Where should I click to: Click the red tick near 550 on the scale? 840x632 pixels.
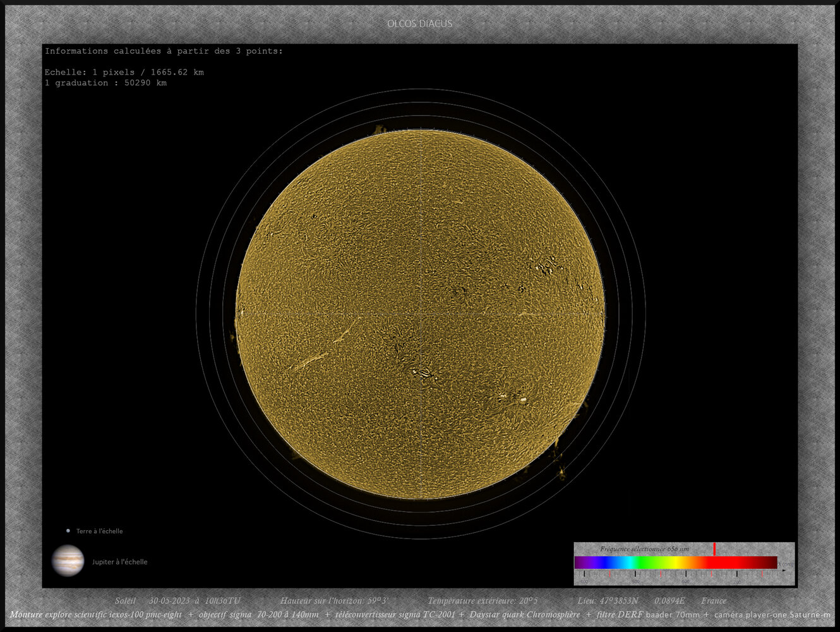[661, 573]
